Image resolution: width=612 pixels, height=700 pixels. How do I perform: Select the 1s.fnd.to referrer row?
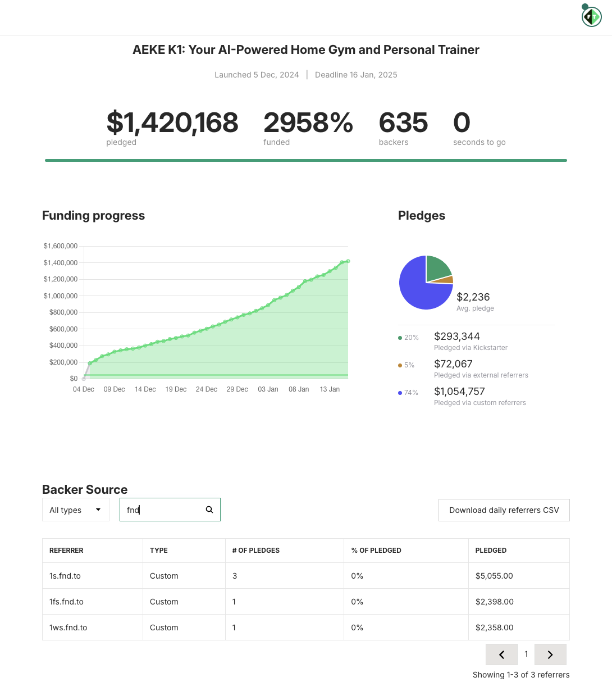coord(65,576)
